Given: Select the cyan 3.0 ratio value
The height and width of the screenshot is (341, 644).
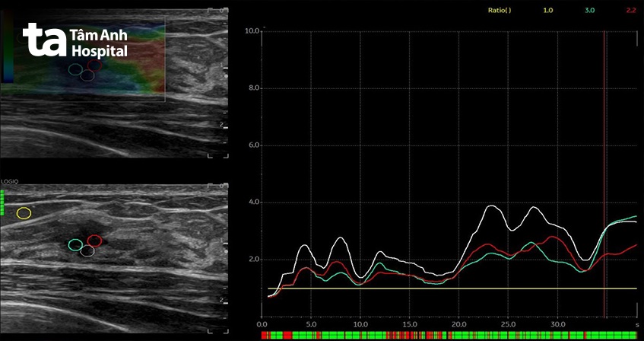Looking at the screenshot, I should 588,11.
